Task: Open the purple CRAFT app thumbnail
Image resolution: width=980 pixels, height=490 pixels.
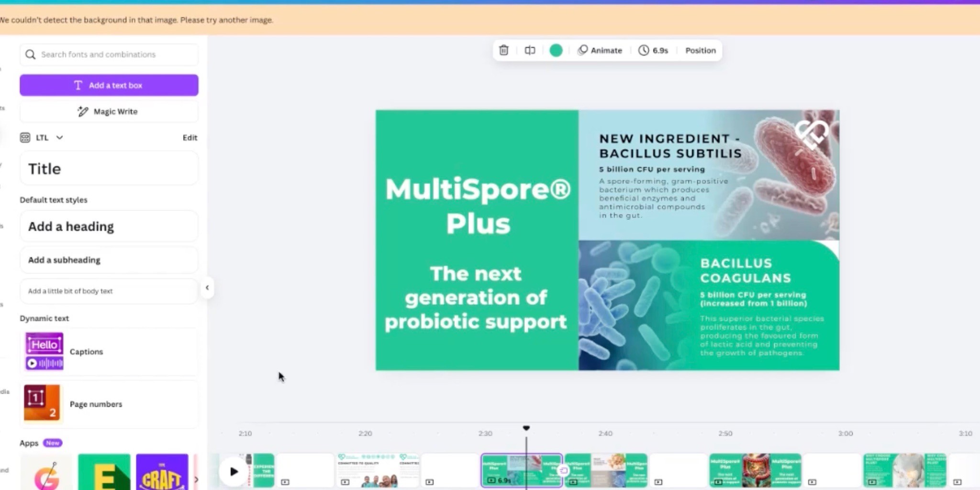Action: coord(162,472)
